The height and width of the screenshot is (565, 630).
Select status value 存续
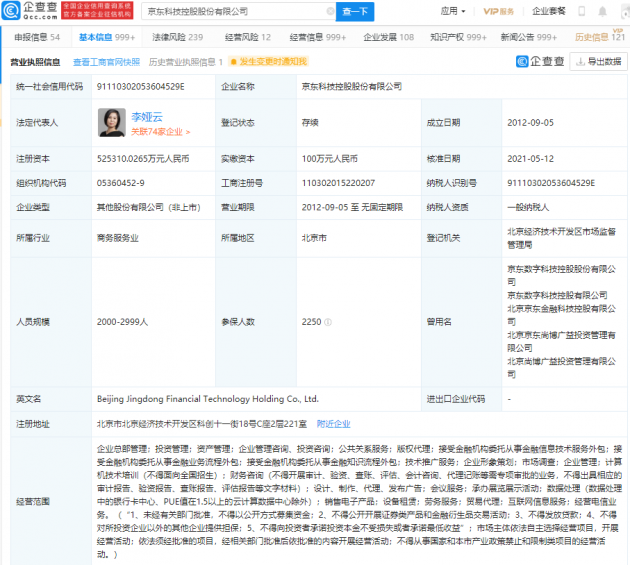(x=310, y=123)
